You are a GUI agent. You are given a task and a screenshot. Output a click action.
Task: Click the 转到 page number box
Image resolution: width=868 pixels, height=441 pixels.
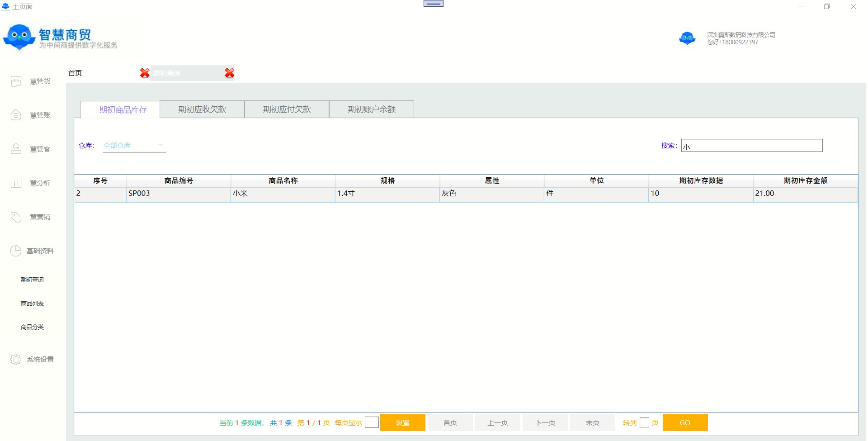(645, 422)
